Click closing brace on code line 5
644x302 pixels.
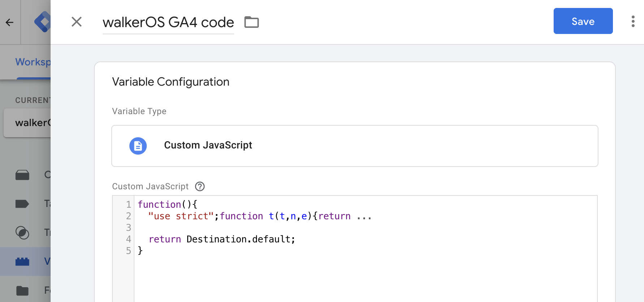point(140,251)
